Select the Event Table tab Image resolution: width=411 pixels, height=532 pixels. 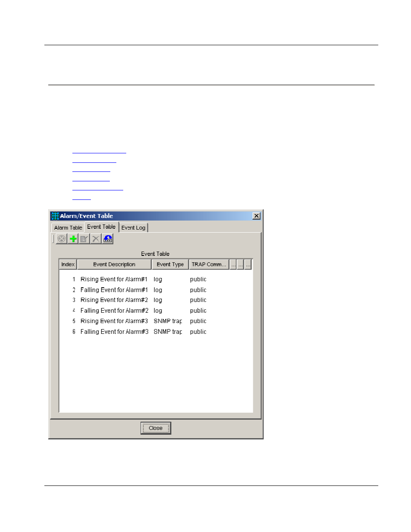tap(101, 227)
